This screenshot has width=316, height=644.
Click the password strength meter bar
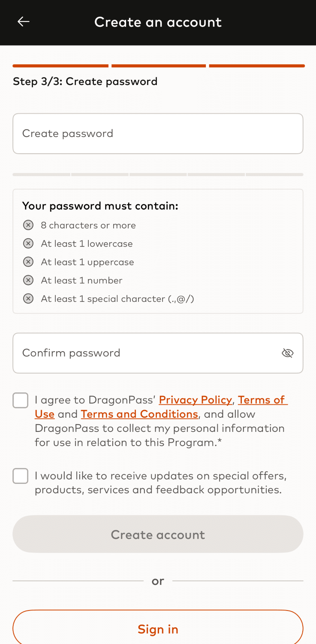coord(158,175)
